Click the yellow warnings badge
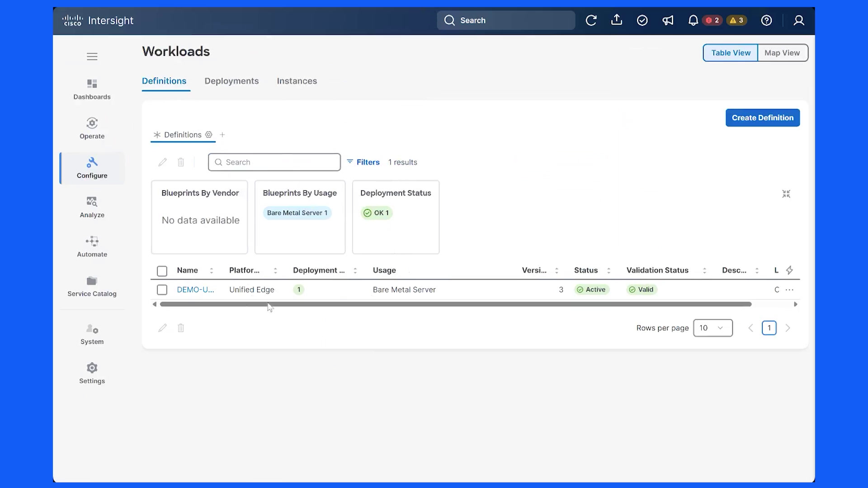This screenshot has height=488, width=868. [736, 20]
